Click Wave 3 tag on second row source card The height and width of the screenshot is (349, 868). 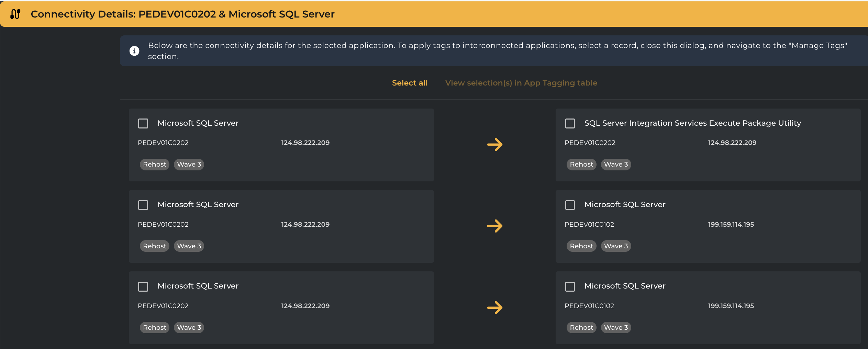pyautogui.click(x=189, y=246)
